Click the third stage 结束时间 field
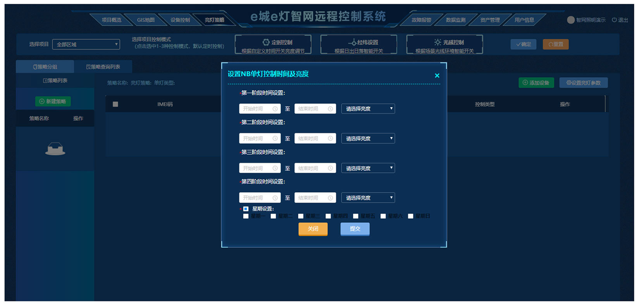The width and height of the screenshot is (644, 308). tap(315, 168)
